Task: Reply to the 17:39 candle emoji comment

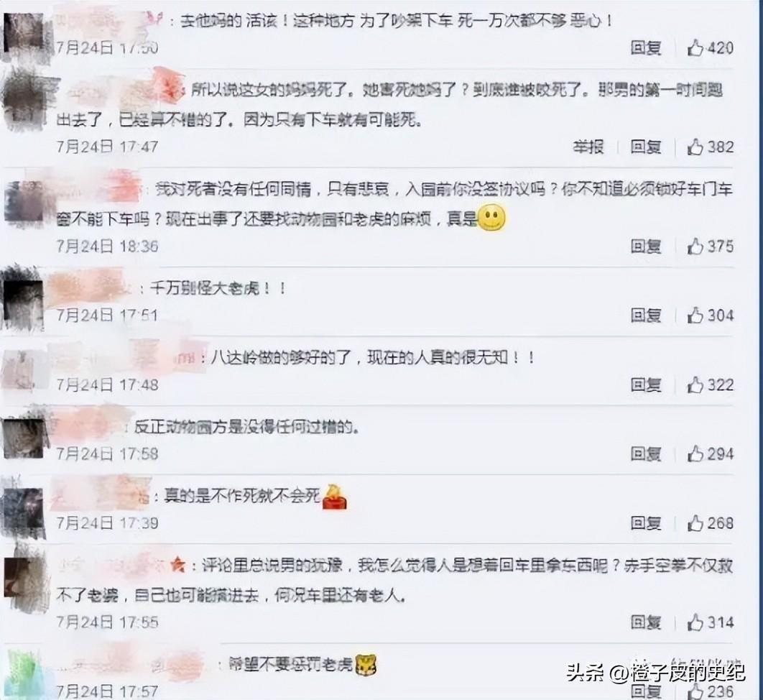Action: [x=646, y=523]
